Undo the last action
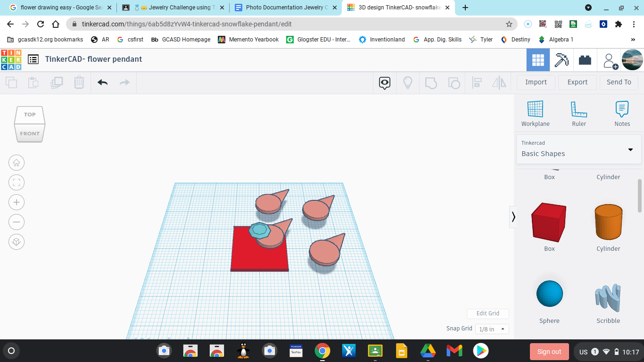Screen dimensions: 644x362 pos(102,82)
